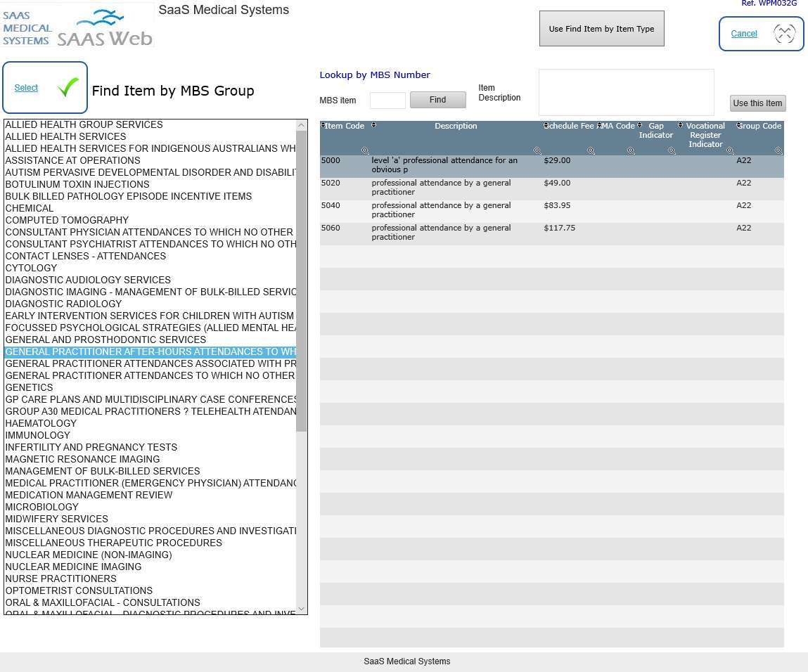
Task: Select CYTOLOGY in the list
Action: 150,268
